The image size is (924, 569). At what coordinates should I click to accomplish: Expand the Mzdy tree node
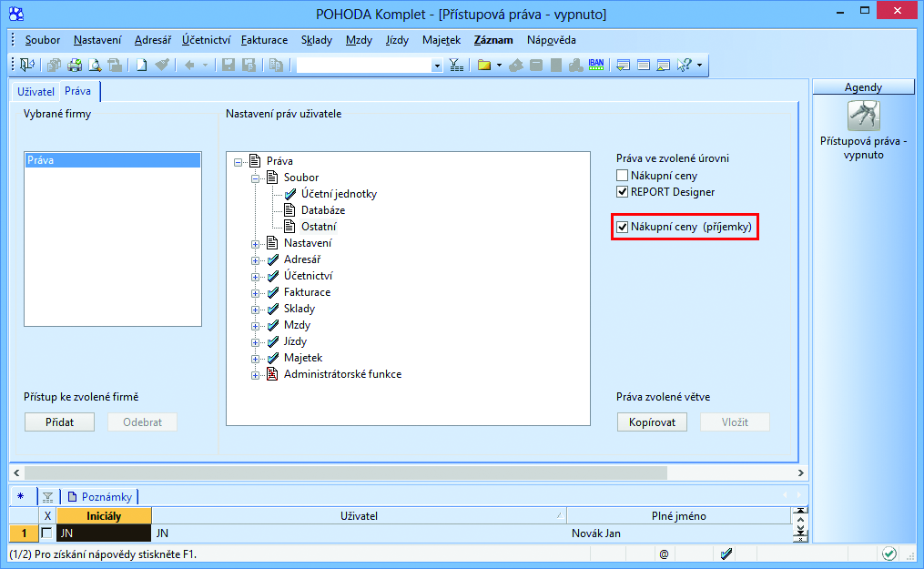255,326
